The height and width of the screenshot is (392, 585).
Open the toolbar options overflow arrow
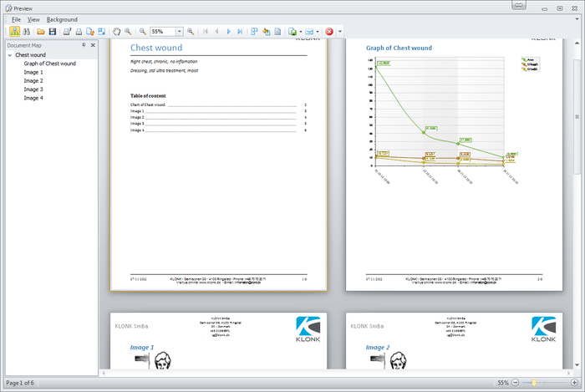coord(340,32)
